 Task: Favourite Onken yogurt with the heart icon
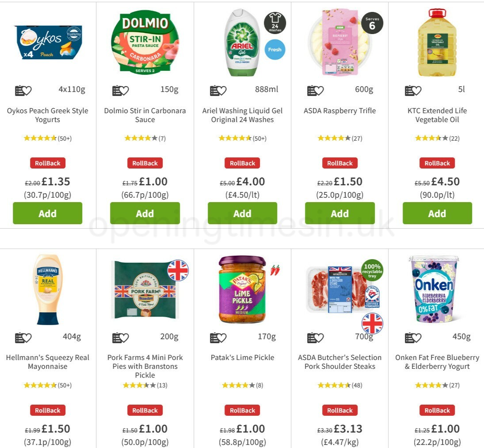tap(417, 337)
